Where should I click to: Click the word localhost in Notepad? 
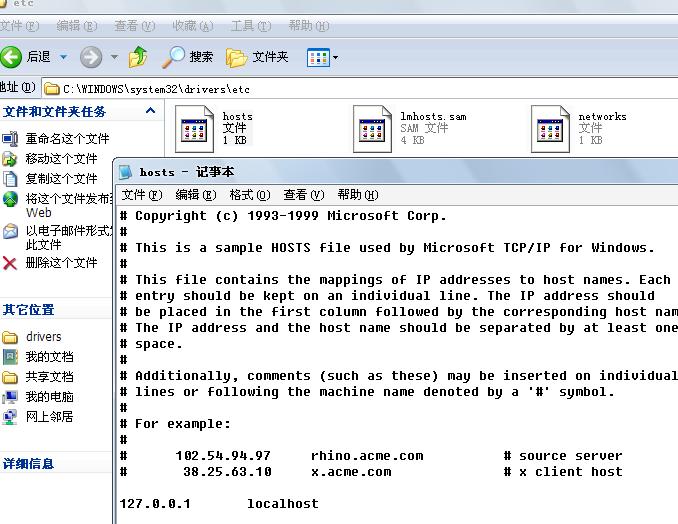(x=283, y=504)
